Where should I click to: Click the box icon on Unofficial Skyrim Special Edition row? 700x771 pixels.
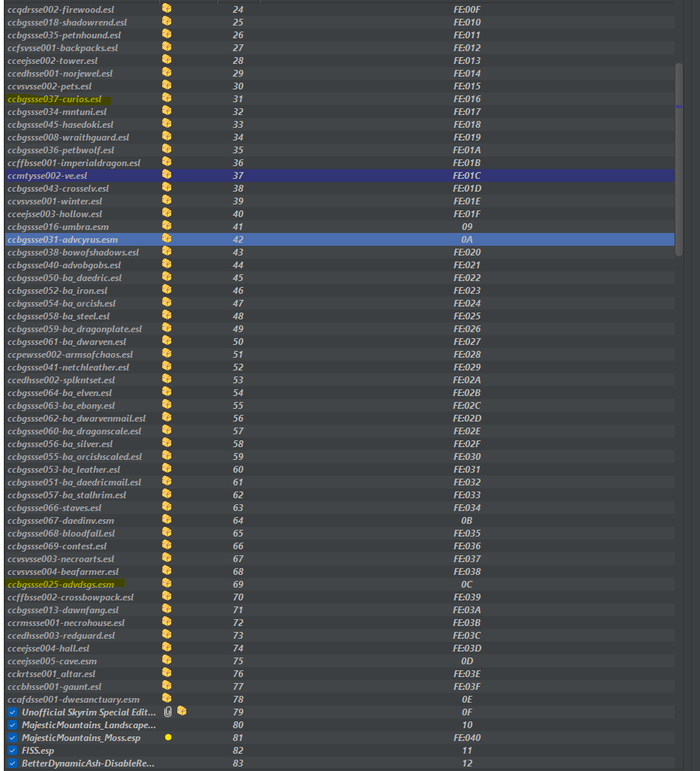181,712
